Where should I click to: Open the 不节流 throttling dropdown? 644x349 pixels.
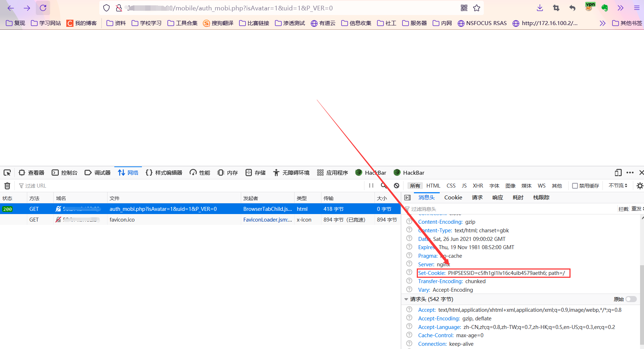[618, 185]
